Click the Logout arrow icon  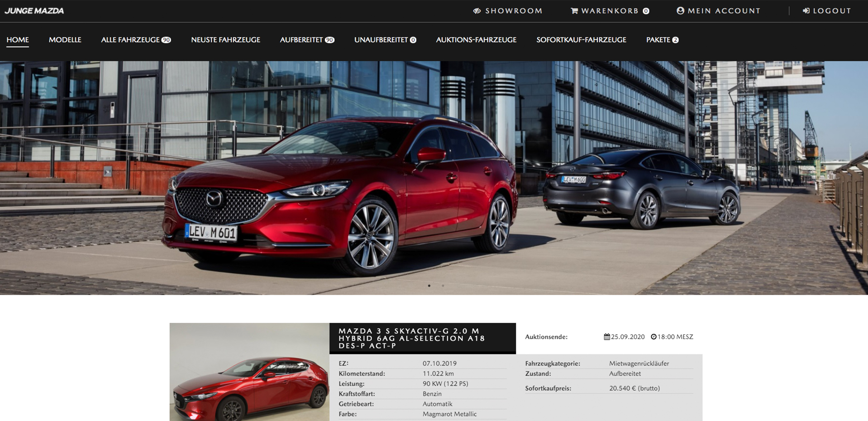click(806, 11)
